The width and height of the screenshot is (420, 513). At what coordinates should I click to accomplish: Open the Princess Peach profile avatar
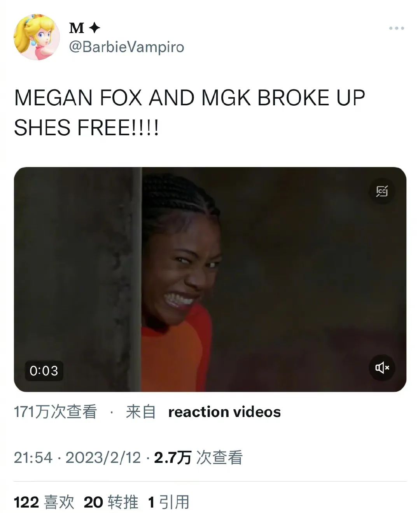(x=37, y=37)
